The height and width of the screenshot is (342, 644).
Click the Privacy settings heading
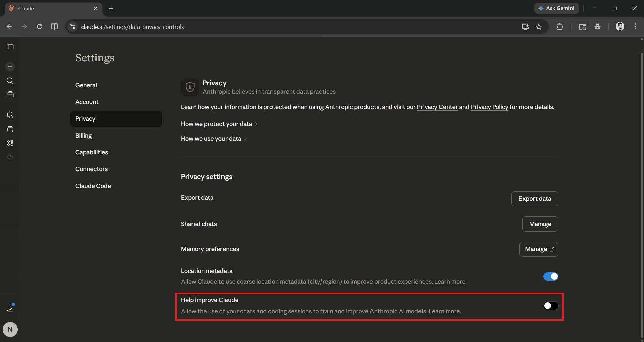(206, 177)
